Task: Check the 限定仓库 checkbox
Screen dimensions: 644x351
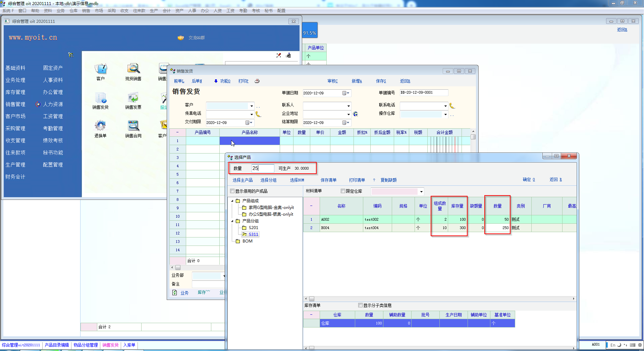Action: 343,191
